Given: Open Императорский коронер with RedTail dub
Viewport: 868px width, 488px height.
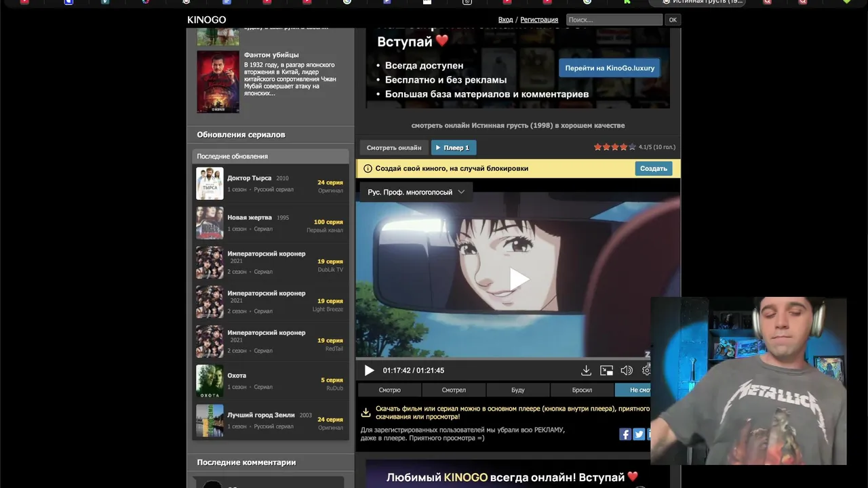Looking at the screenshot, I should click(267, 333).
